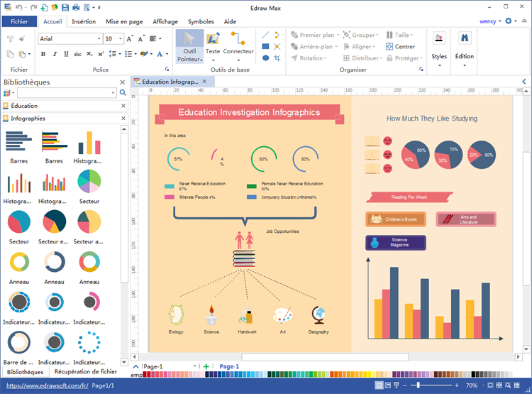
Task: Toggle the grid icon in status bar
Action: pyautogui.click(x=516, y=385)
